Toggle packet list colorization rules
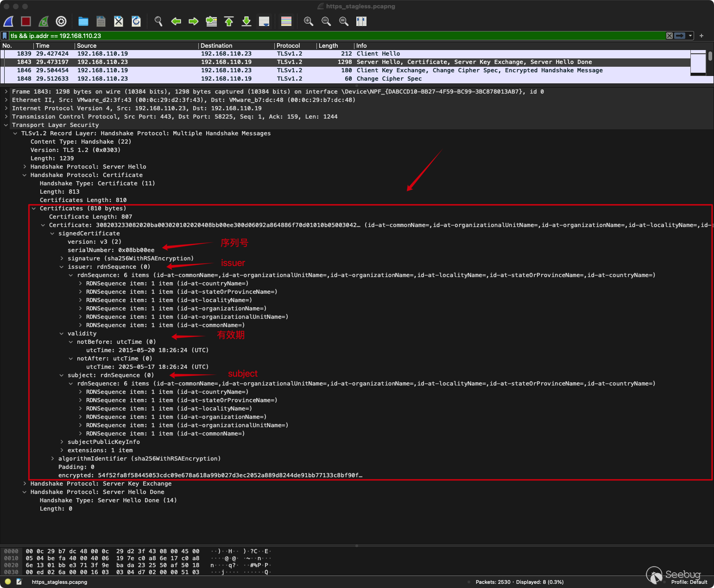This screenshot has width=714, height=588. click(286, 21)
